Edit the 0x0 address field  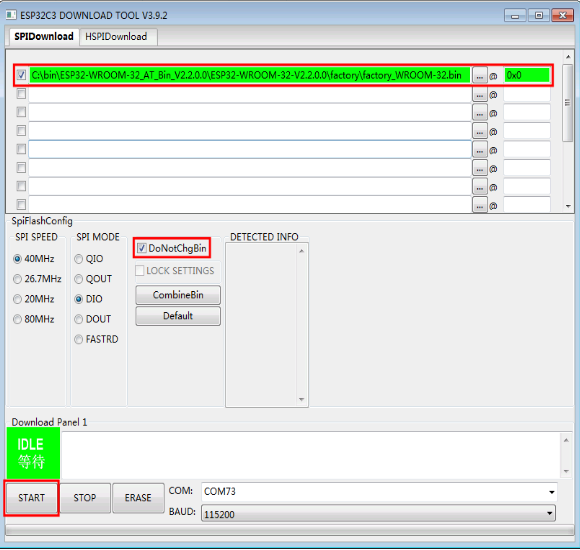tap(527, 75)
